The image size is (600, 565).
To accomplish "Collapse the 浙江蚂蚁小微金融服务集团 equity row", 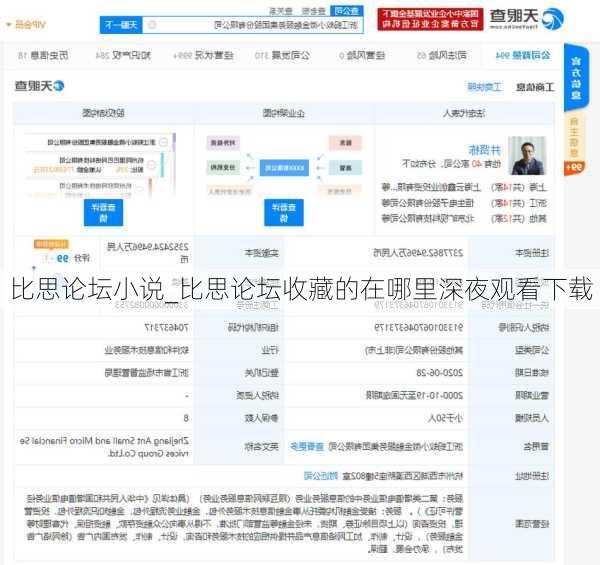I will [163, 142].
